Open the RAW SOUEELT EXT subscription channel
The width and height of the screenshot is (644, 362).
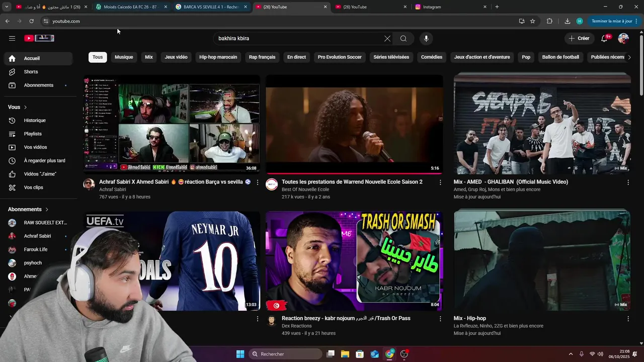[38, 223]
